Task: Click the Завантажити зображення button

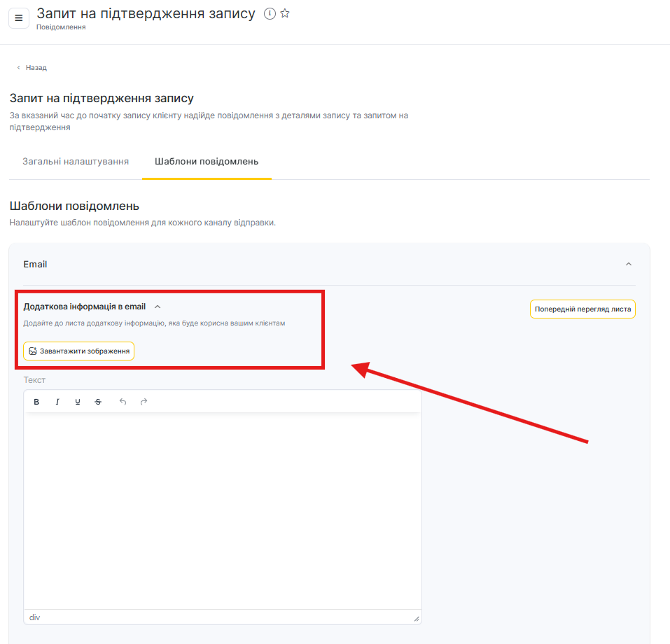Action: click(x=78, y=351)
